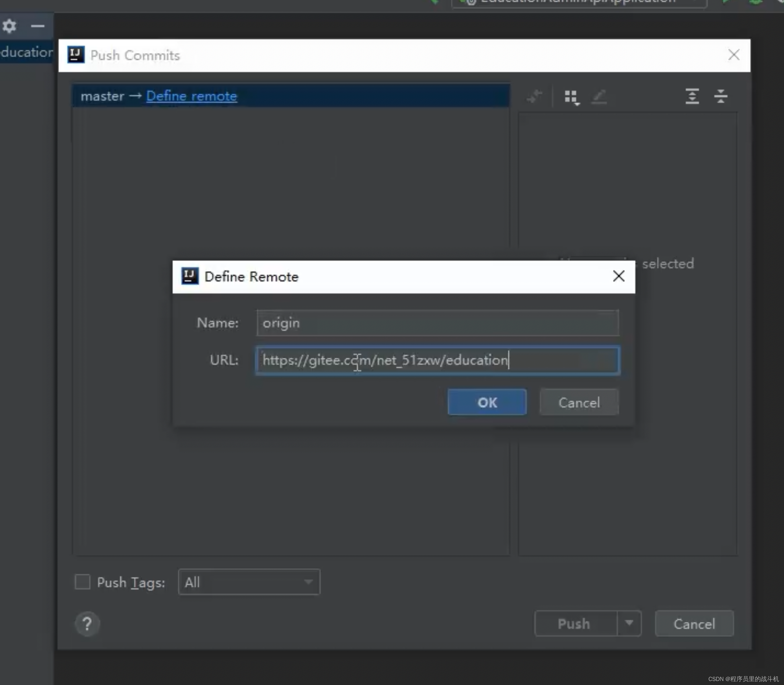
Task: Click the Expand All icon
Action: pyautogui.click(x=692, y=96)
